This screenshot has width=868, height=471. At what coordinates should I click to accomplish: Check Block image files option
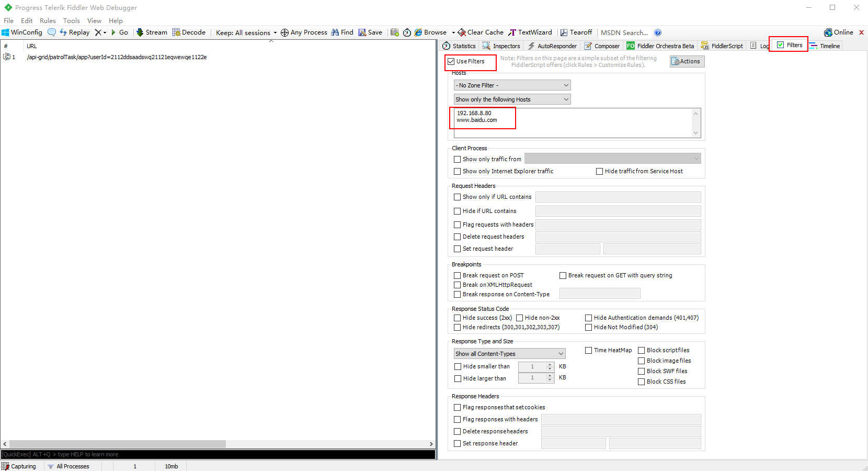(642, 361)
